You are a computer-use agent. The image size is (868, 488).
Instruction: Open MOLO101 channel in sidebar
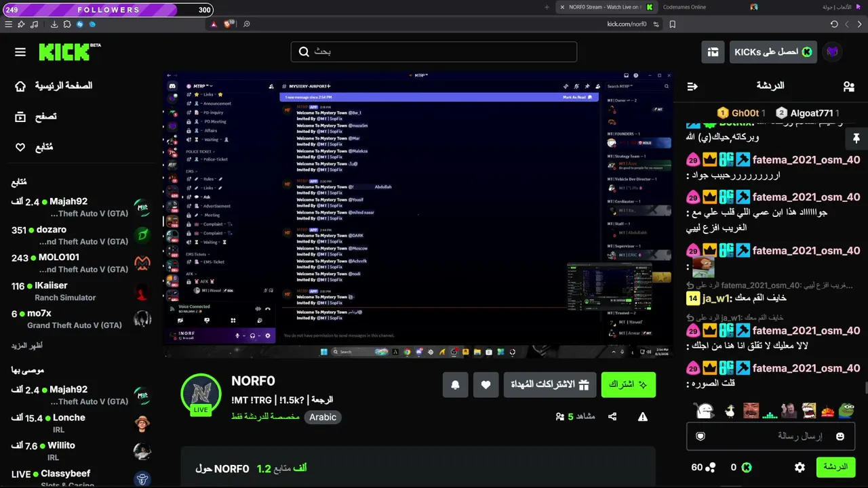click(x=80, y=264)
